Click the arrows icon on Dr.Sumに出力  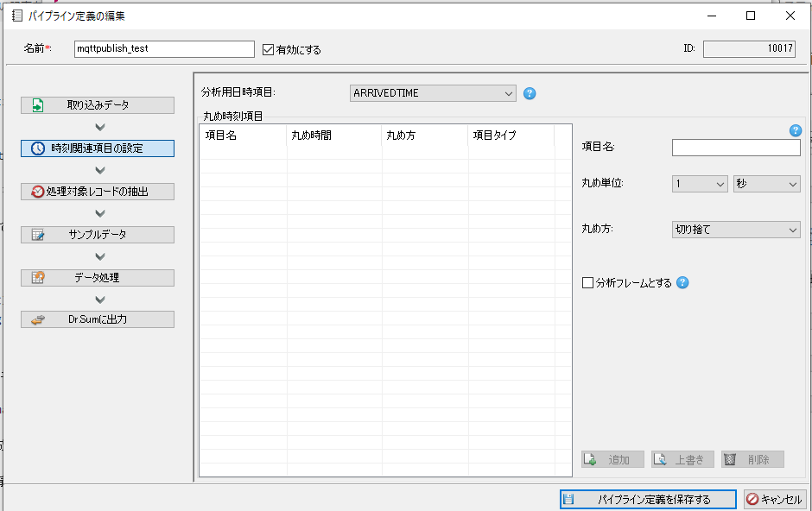point(38,320)
